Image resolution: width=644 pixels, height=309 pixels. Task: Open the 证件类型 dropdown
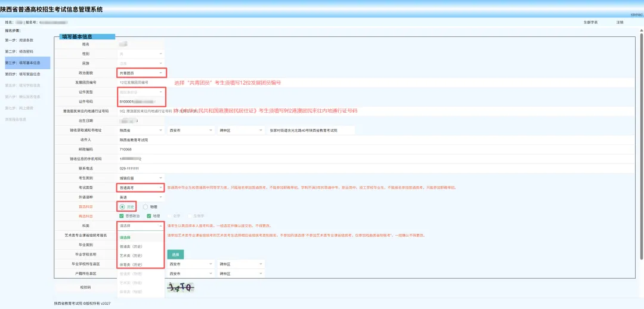tap(141, 92)
